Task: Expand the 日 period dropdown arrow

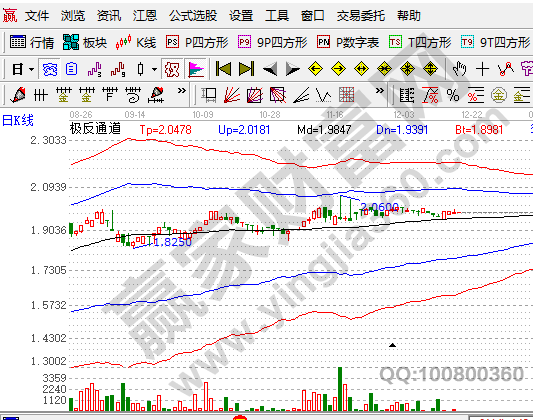Action: (x=32, y=69)
